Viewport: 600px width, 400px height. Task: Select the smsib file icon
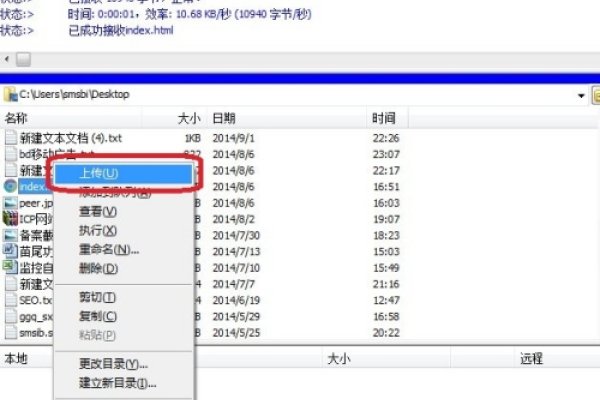[x=11, y=331]
